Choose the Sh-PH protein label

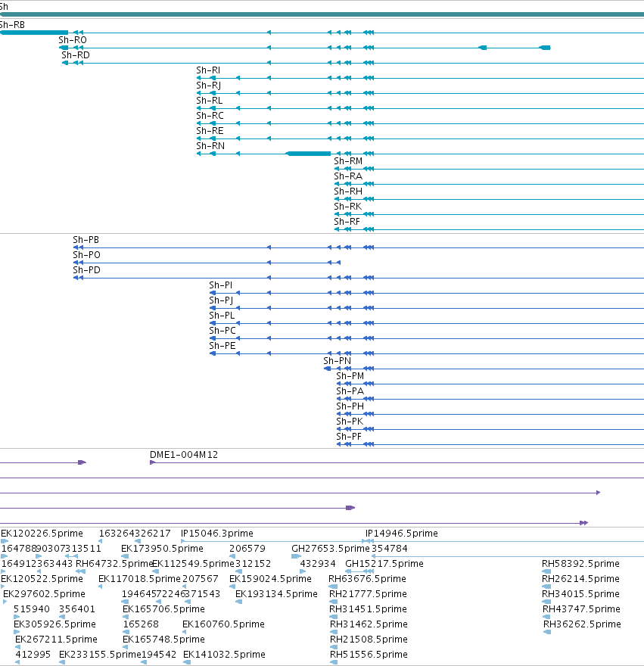coord(350,406)
